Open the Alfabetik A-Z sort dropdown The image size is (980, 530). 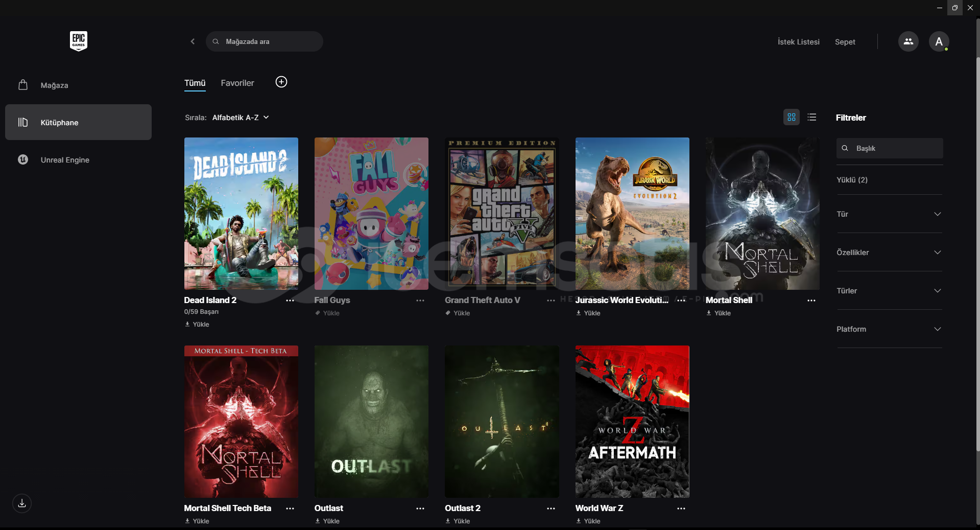pyautogui.click(x=241, y=118)
